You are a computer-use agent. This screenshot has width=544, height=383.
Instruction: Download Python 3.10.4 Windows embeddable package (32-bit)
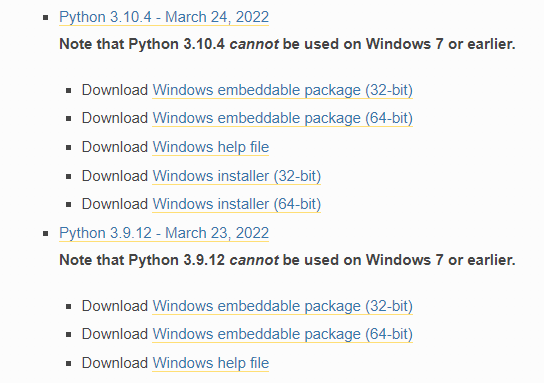[x=282, y=90]
